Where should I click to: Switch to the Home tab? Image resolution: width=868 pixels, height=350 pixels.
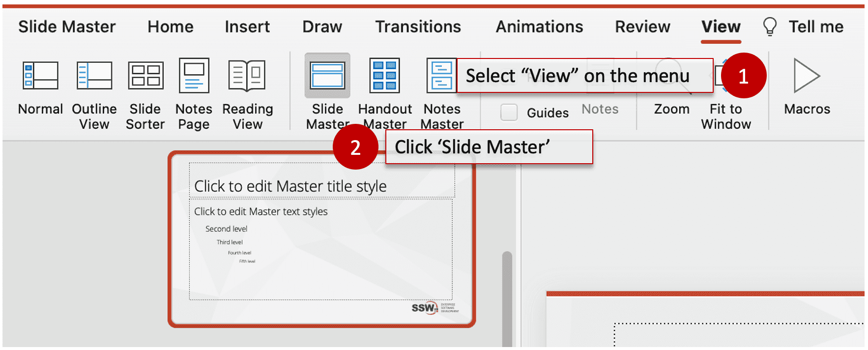pos(171,27)
